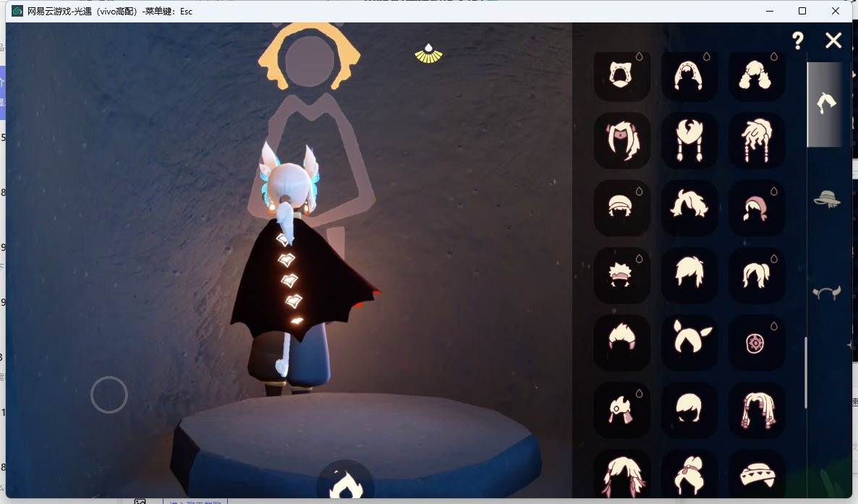
Task: Pick the round pink ornament hair item
Action: [x=756, y=343]
